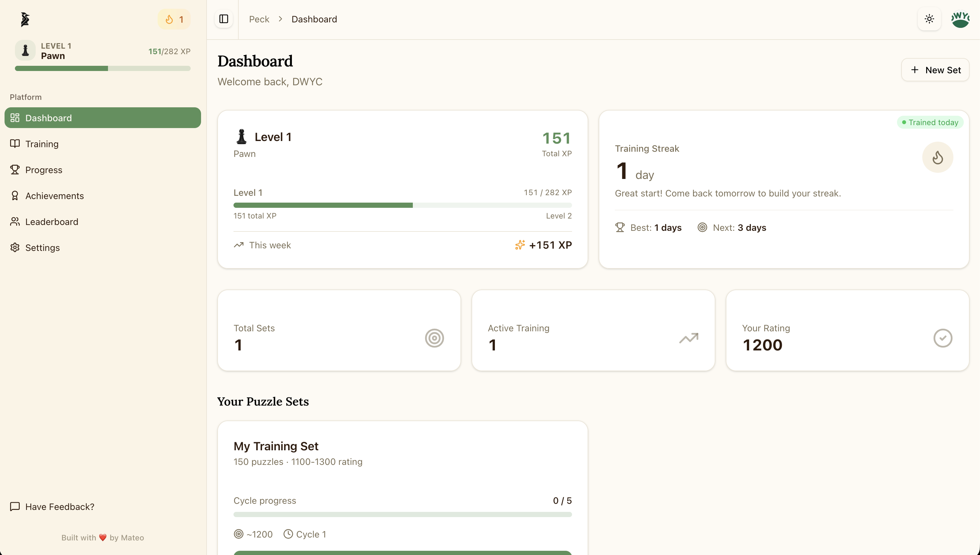Click the New Set button
The image size is (980, 555).
click(x=935, y=70)
